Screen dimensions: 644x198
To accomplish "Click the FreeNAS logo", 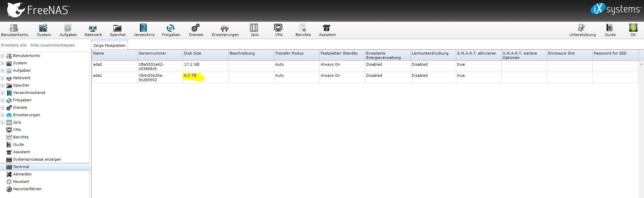I will 38,10.
